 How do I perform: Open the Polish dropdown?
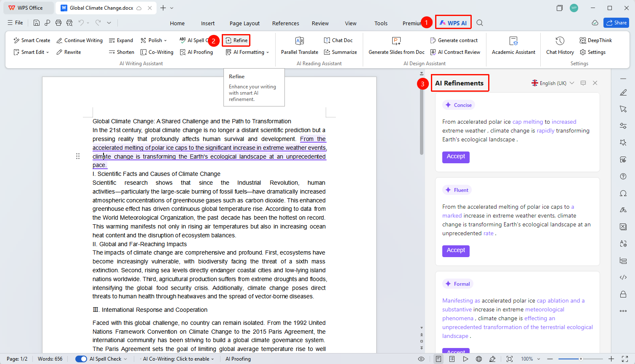154,40
